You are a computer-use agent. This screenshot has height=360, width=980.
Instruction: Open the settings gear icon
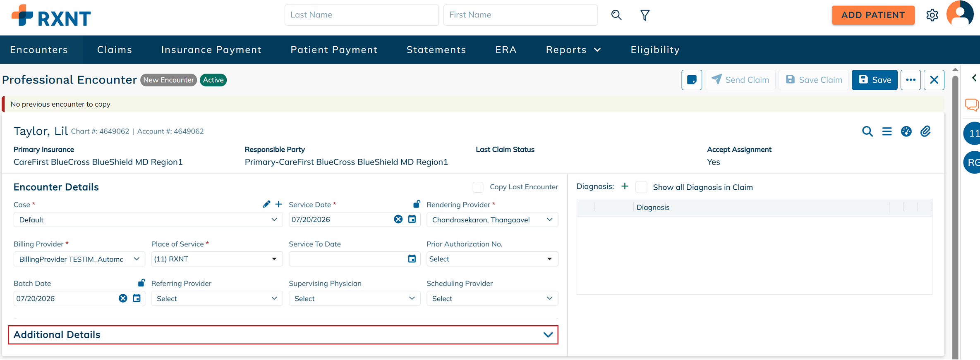click(x=932, y=15)
